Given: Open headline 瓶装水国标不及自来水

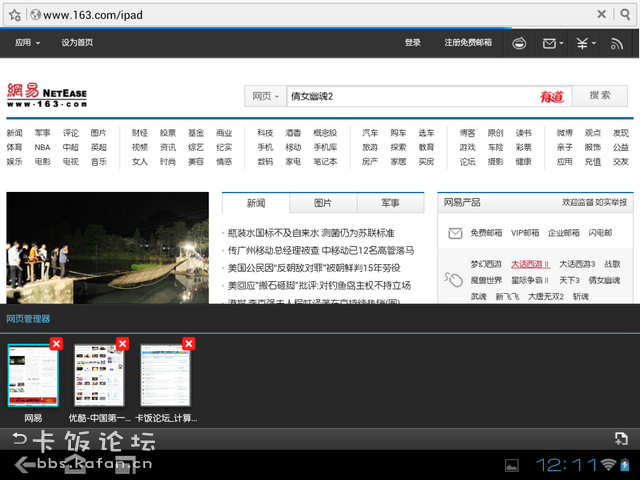Looking at the screenshot, I should (311, 233).
